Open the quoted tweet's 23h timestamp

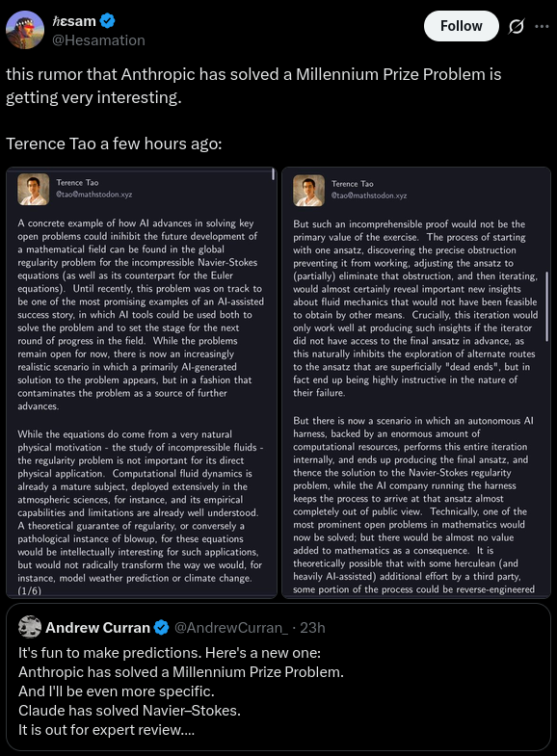point(312,627)
